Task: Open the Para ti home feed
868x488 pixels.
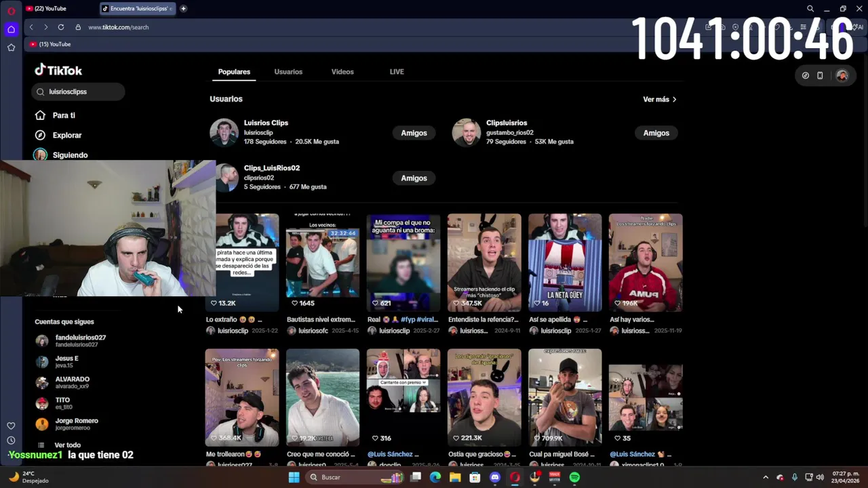Action: 56,115
